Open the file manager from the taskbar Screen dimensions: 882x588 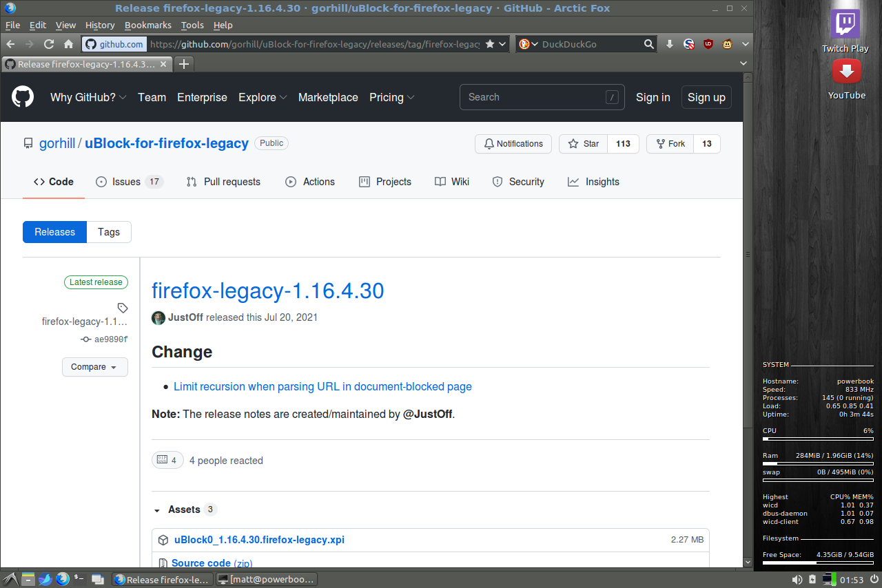point(28,579)
